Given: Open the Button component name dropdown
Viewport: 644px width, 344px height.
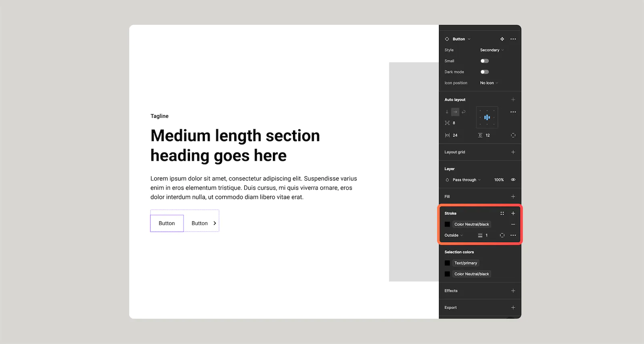Looking at the screenshot, I should click(x=461, y=39).
